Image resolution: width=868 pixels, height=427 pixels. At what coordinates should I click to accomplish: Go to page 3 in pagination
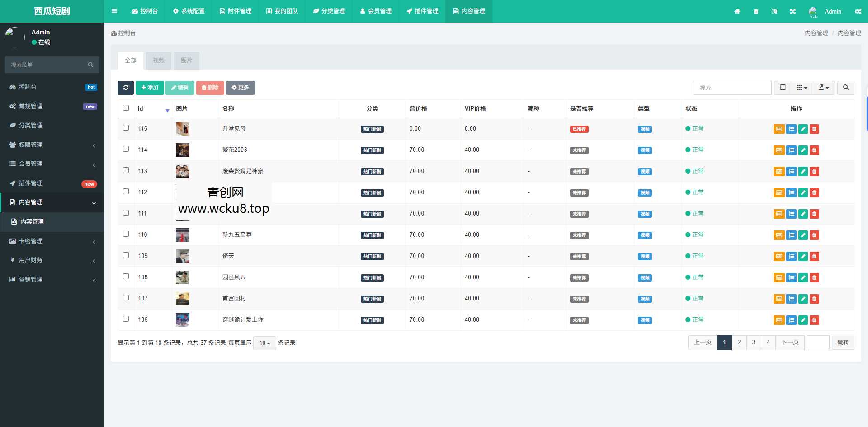[754, 343]
